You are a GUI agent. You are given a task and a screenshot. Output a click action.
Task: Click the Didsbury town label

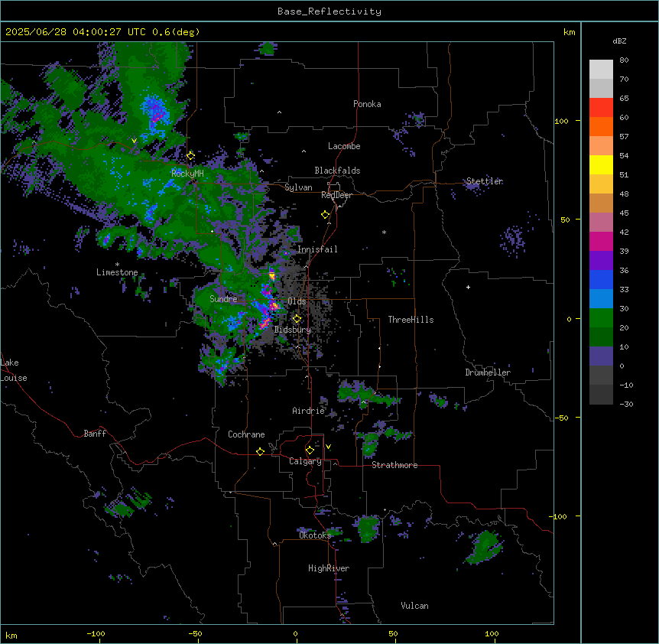(293, 330)
